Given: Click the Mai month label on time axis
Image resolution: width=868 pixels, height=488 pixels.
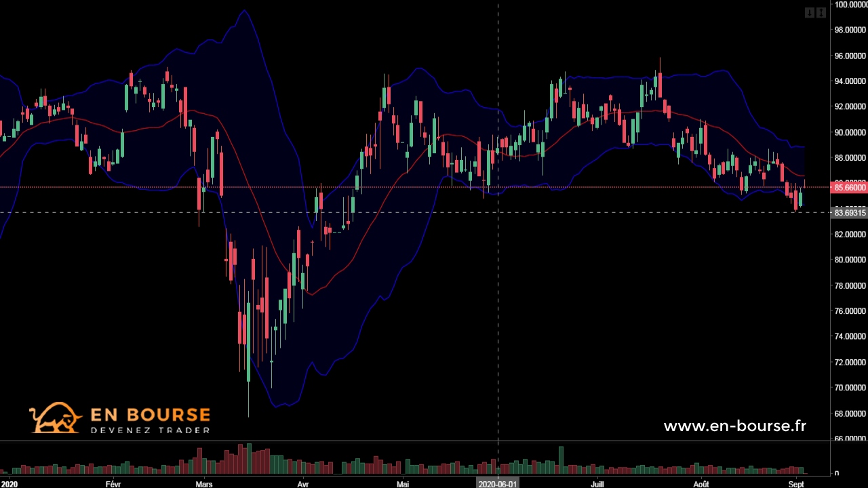Looking at the screenshot, I should point(403,484).
